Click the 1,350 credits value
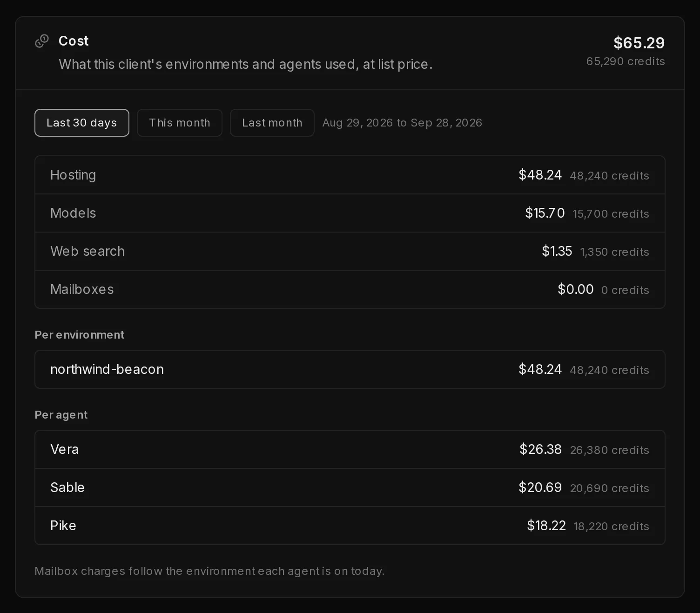 pyautogui.click(x=614, y=252)
